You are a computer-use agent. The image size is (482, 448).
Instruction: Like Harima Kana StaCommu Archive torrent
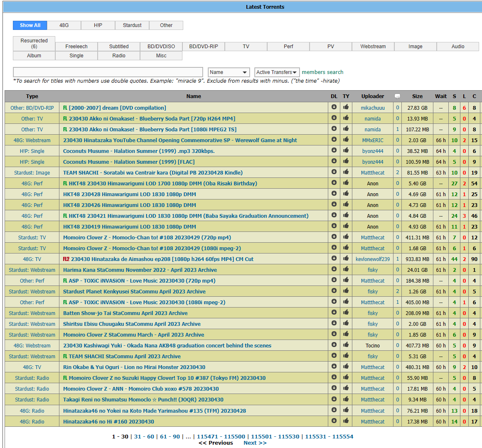(346, 269)
